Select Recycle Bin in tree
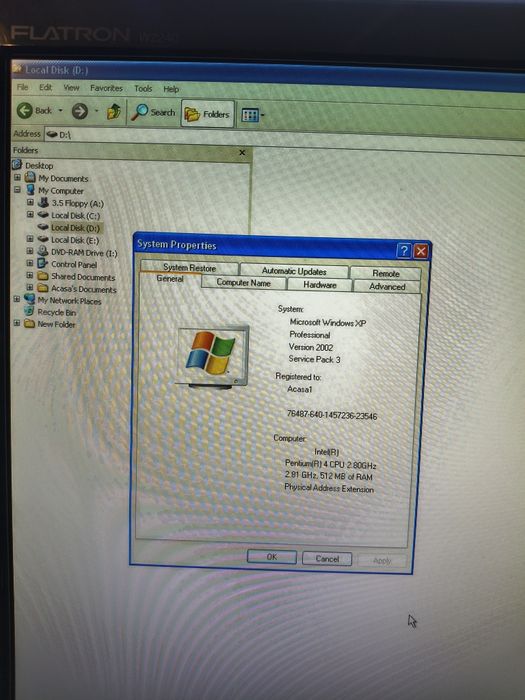 pyautogui.click(x=57, y=312)
